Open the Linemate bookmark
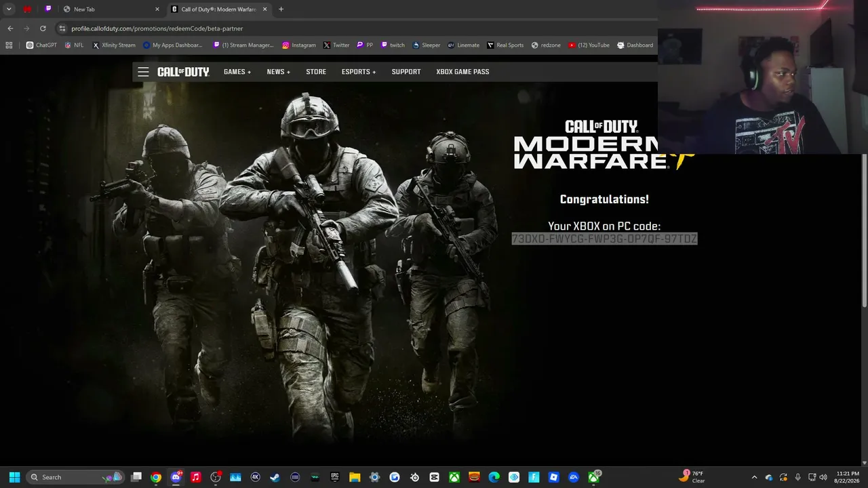Screen dimensions: 868x488 pos(464,45)
